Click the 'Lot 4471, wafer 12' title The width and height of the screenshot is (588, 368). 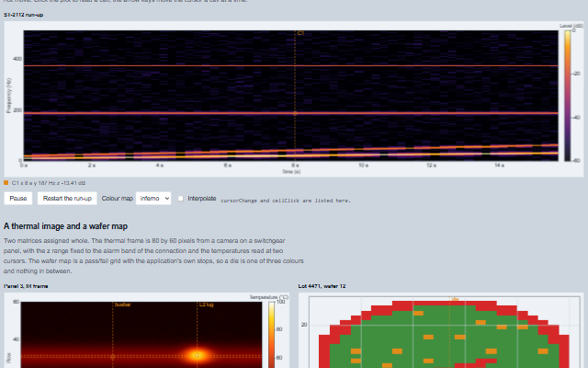click(x=322, y=286)
